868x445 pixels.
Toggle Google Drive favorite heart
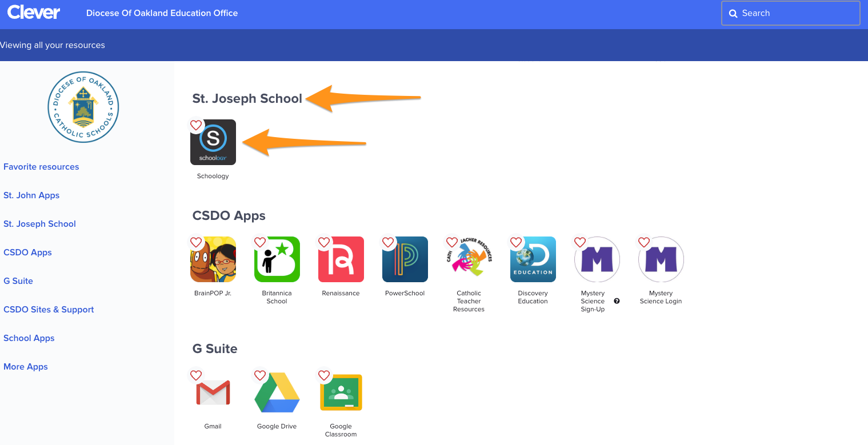coord(260,375)
